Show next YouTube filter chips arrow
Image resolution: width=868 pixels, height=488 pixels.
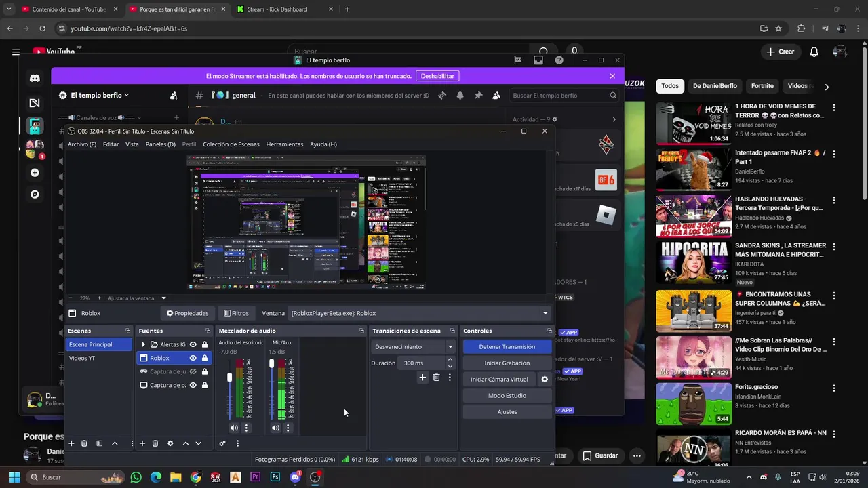point(827,86)
